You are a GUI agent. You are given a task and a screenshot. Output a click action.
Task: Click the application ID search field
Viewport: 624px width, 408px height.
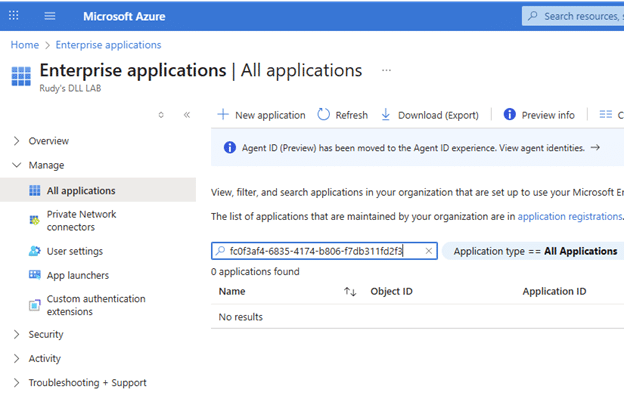pyautogui.click(x=320, y=251)
